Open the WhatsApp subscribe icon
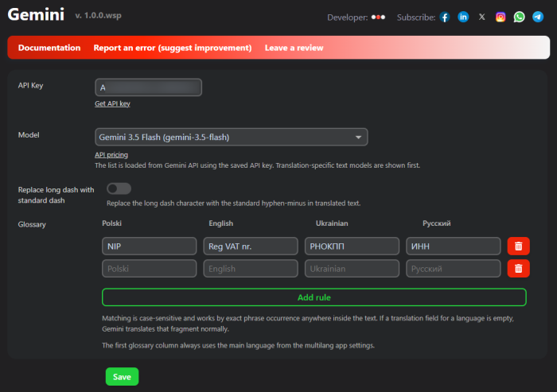This screenshot has height=392, width=557. pyautogui.click(x=519, y=17)
